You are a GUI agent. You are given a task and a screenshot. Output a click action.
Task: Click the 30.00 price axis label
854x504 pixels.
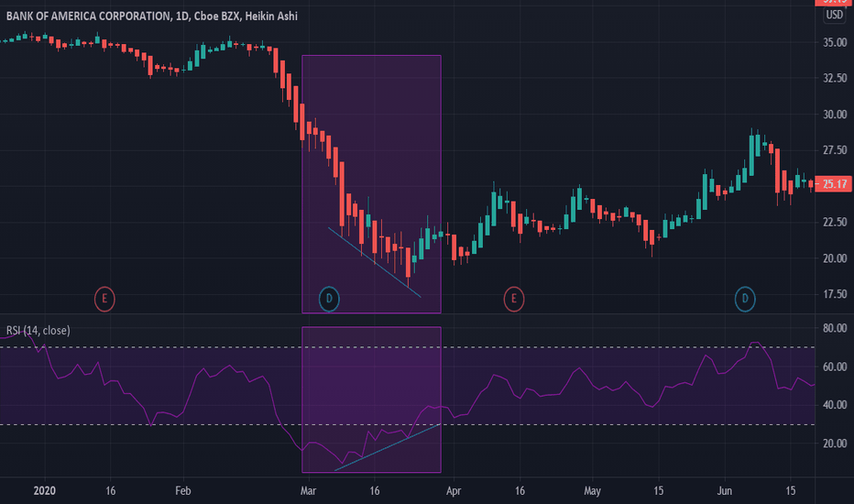(x=835, y=115)
